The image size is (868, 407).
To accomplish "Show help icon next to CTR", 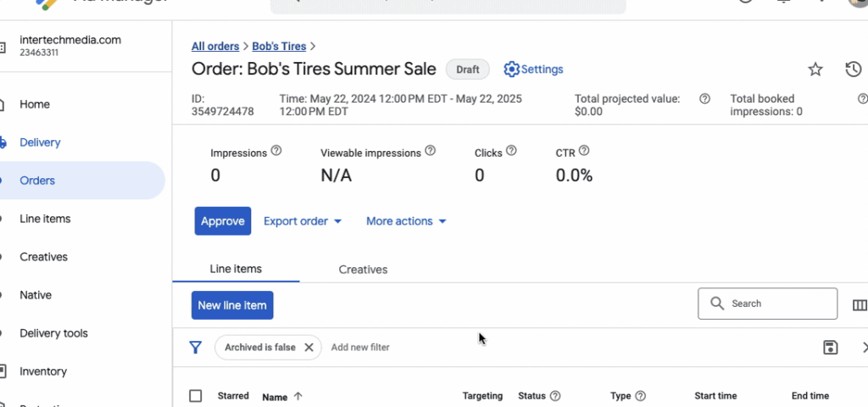I will coord(583,151).
